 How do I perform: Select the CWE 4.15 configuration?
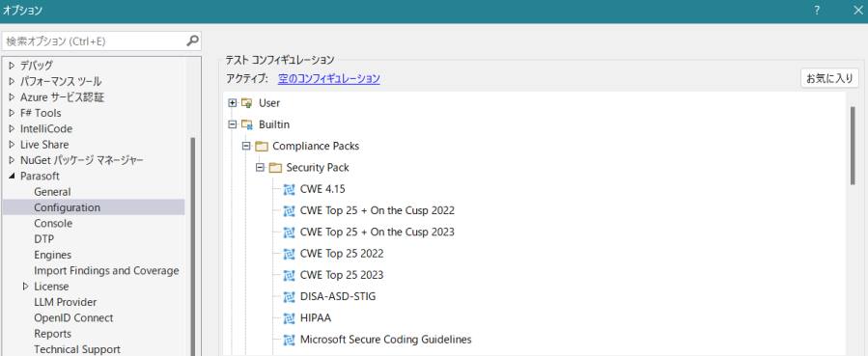point(322,189)
